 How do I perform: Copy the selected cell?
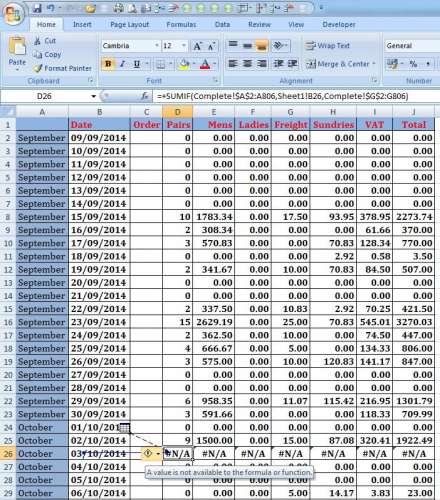pos(47,54)
